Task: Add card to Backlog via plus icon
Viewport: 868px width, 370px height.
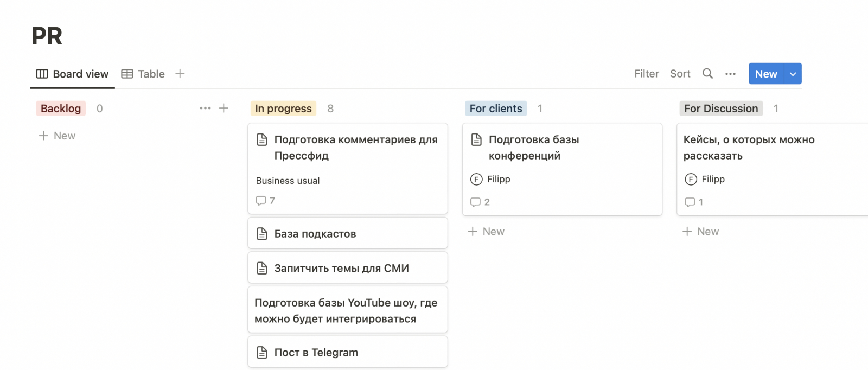Action: click(x=224, y=108)
